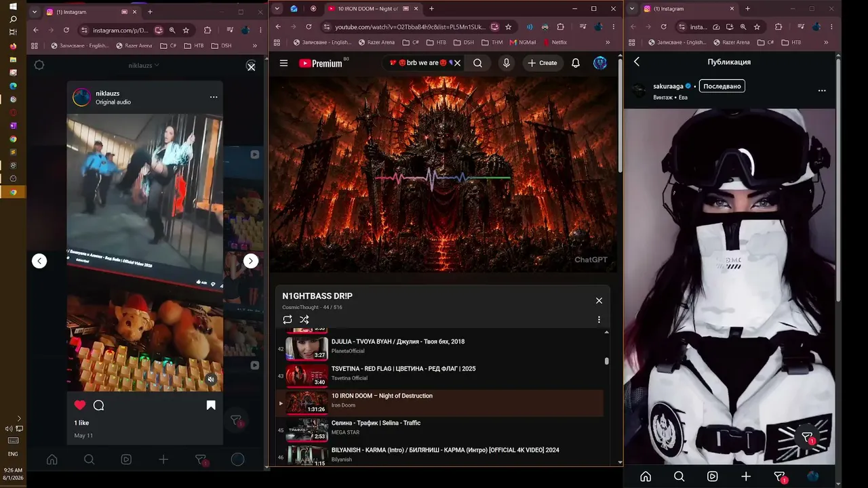Close the niklauzs post overlay

point(251,66)
